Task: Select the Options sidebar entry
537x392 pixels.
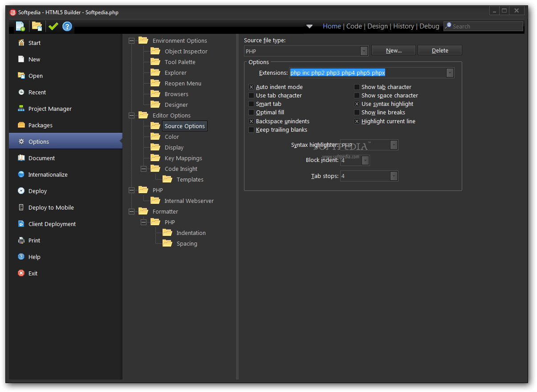Action: (x=65, y=142)
